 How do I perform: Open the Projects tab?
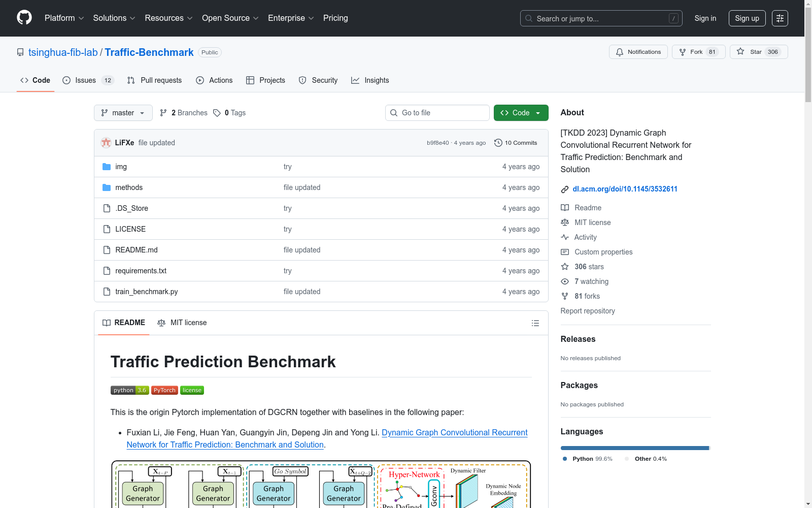click(265, 80)
